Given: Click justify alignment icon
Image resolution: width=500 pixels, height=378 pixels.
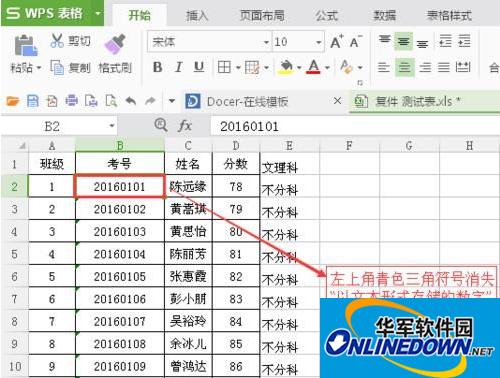Looking at the screenshot, I should (x=444, y=67).
